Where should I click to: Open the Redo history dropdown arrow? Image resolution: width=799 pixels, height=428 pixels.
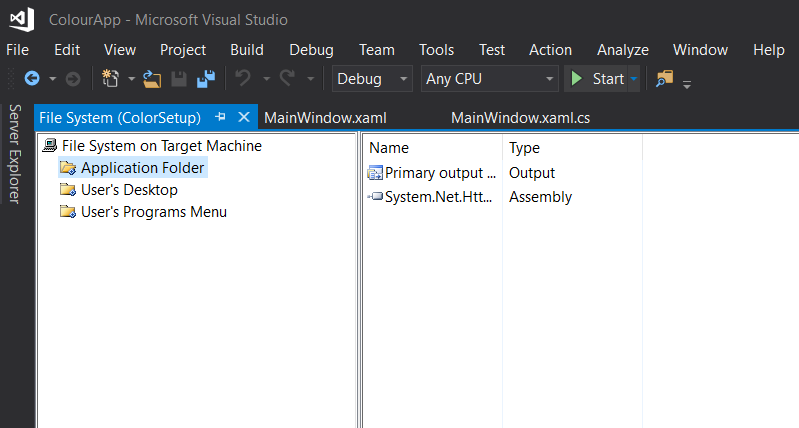point(310,79)
